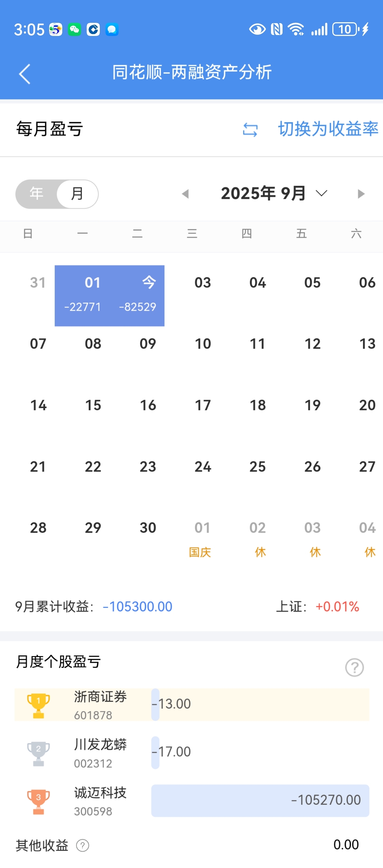383x868 pixels.
Task: Tap the WeChat notification icon in status bar
Action: (x=74, y=29)
